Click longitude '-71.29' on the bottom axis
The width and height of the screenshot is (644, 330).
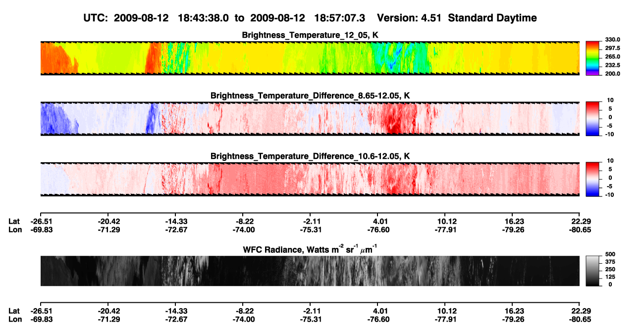click(108, 320)
